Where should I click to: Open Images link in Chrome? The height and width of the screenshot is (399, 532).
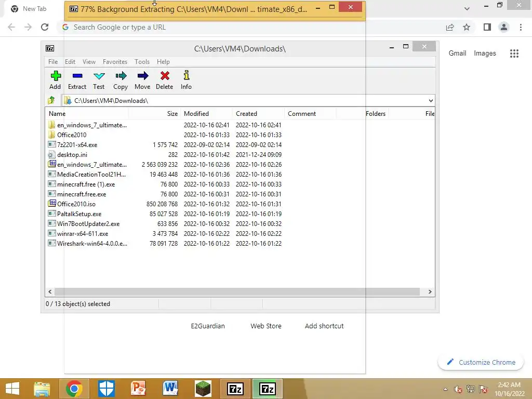[x=485, y=54]
